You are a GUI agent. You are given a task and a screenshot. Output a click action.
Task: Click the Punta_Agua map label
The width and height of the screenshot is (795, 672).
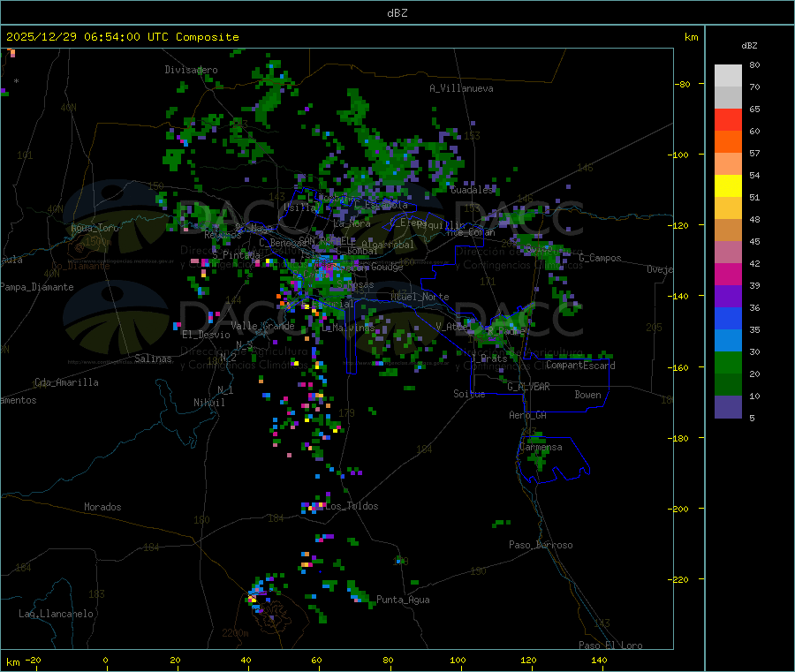pyautogui.click(x=403, y=600)
